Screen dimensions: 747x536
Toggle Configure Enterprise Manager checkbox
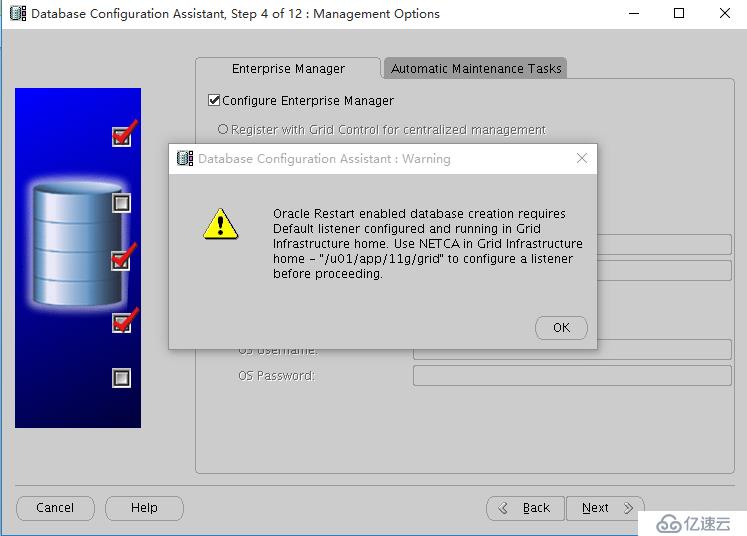point(214,101)
